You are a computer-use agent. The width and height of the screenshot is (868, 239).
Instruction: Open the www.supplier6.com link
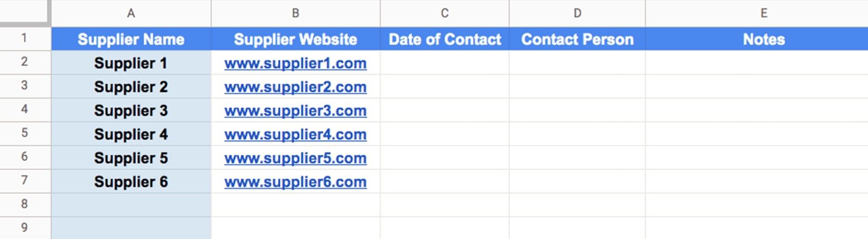tap(295, 182)
